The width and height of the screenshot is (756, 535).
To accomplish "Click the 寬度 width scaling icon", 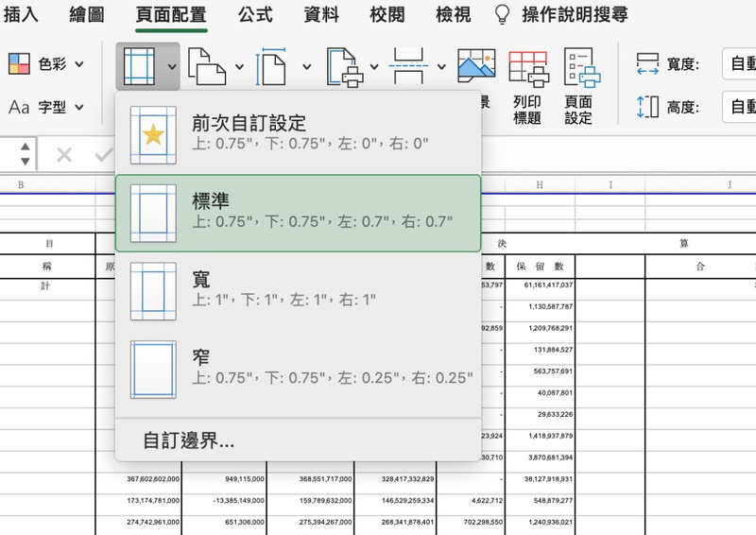I will pos(647,63).
